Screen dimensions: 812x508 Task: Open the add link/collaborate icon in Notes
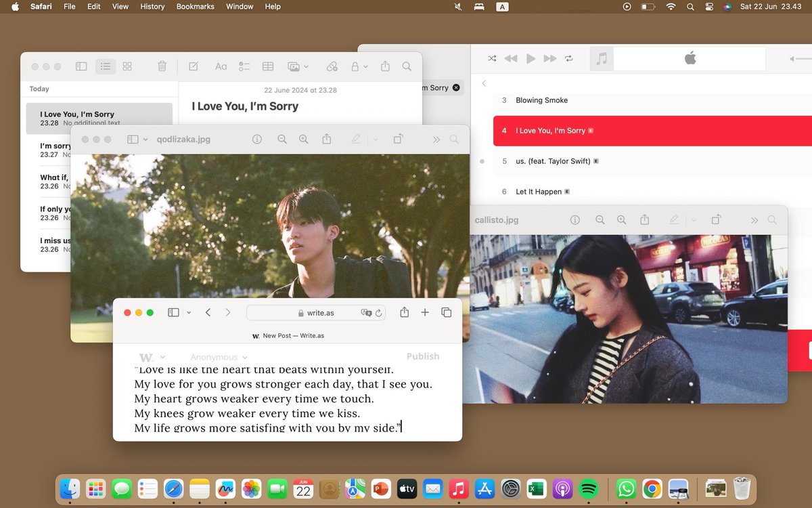coord(332,66)
